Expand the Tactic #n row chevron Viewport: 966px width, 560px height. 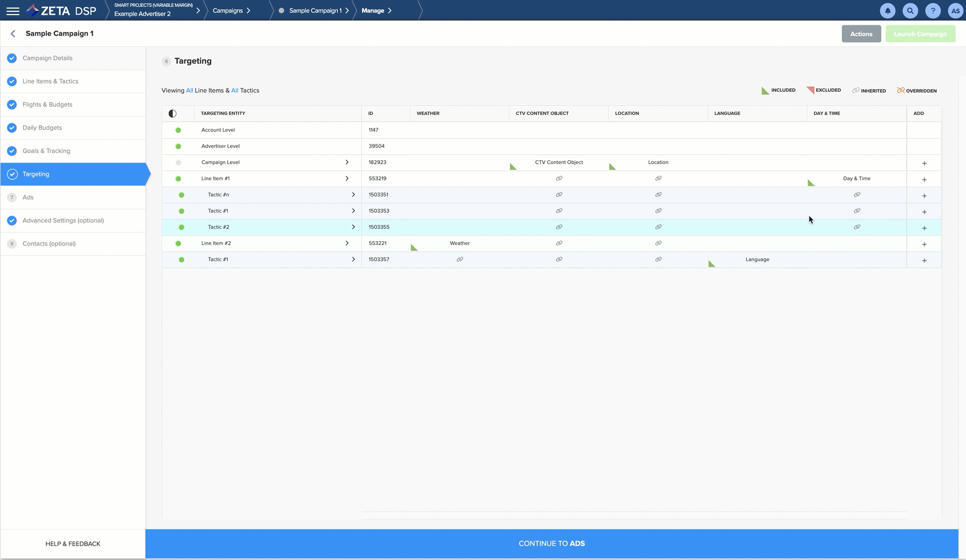353,195
